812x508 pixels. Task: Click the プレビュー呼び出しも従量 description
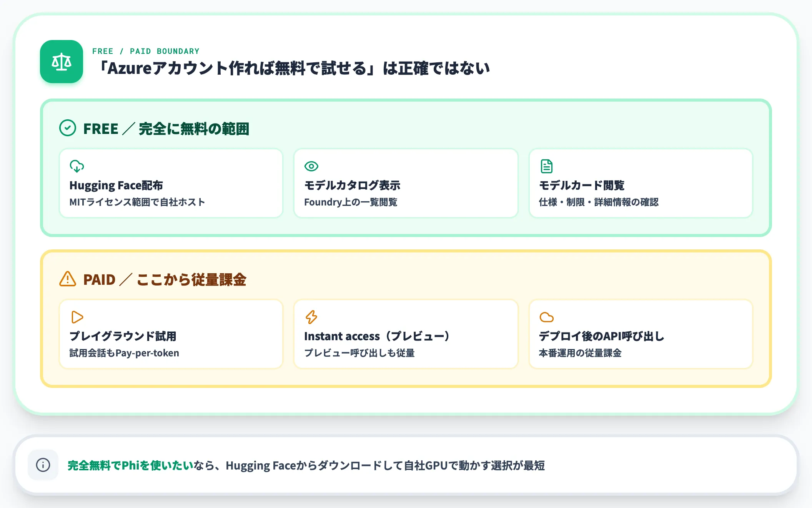pyautogui.click(x=359, y=353)
